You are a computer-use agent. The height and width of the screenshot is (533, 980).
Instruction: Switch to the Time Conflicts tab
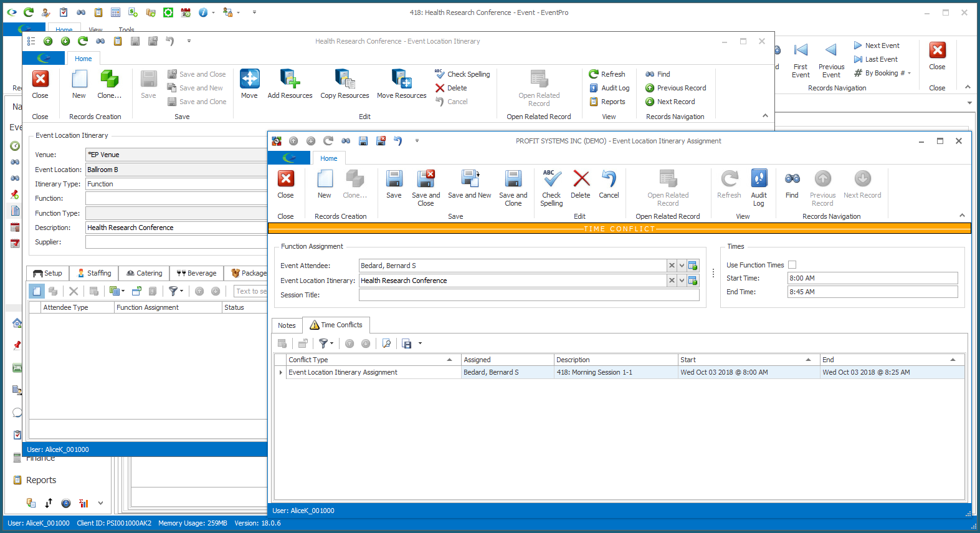(336, 325)
